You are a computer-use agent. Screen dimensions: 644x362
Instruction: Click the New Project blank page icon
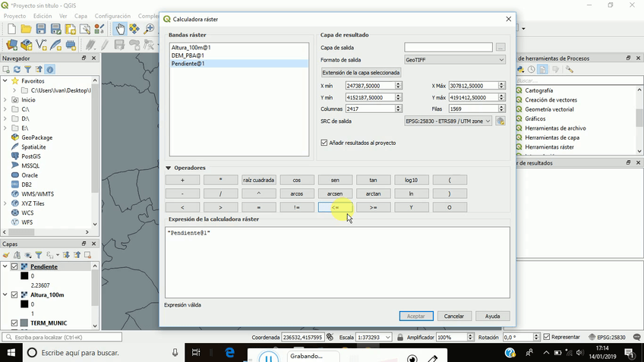click(11, 29)
